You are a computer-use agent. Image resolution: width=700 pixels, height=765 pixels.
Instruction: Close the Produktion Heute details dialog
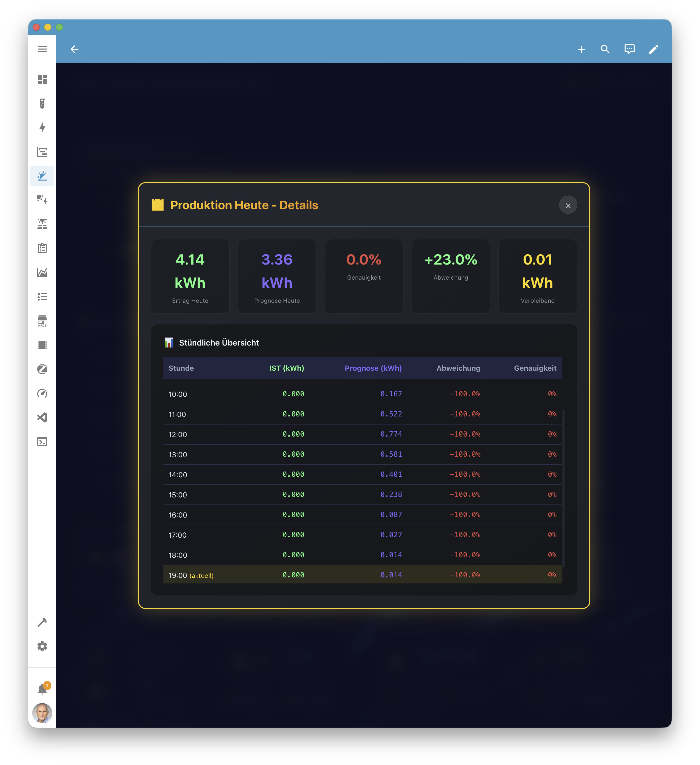click(x=567, y=205)
